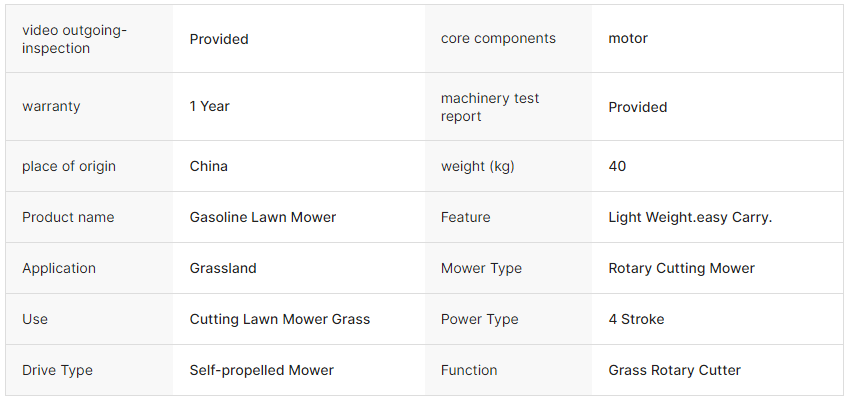848x399 pixels.
Task: Select the '1 Year' warranty value
Action: click(x=209, y=106)
